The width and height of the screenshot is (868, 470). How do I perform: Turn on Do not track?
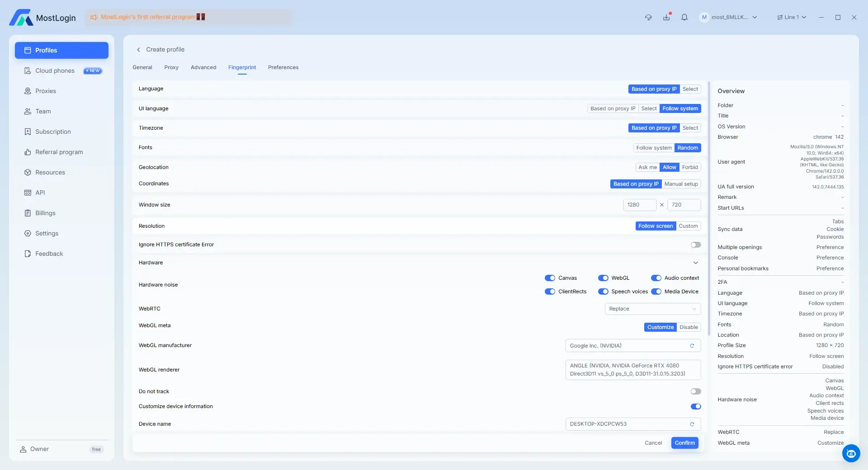[695, 392]
